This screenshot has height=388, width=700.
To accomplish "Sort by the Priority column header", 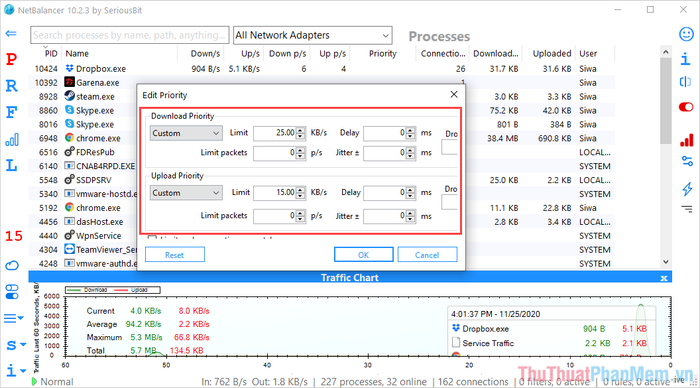I will pyautogui.click(x=383, y=54).
